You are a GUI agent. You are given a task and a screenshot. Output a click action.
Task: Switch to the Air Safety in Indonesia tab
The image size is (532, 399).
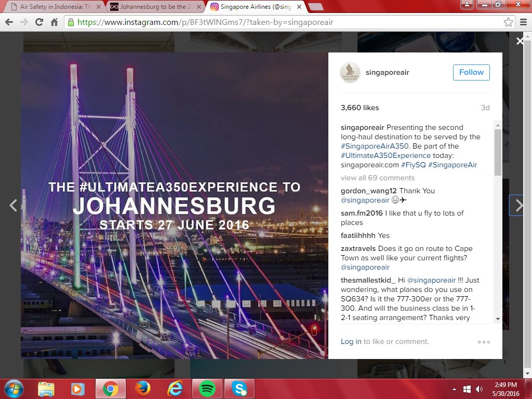[56, 7]
